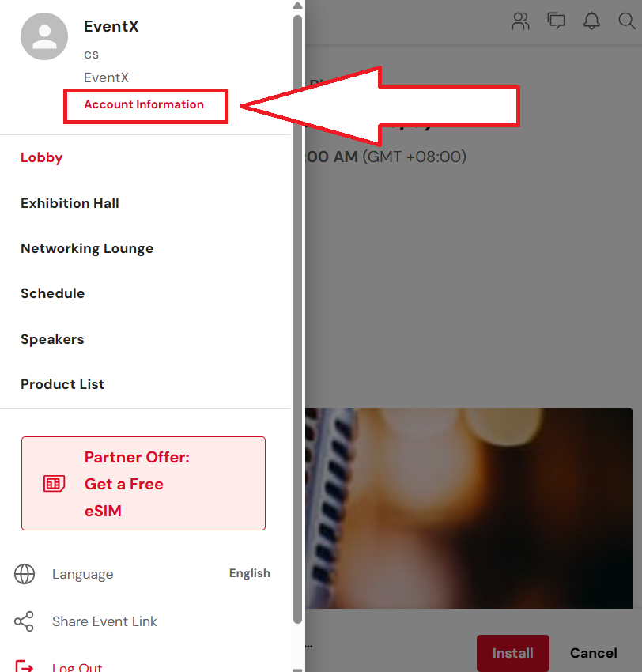642x672 pixels.
Task: Click the Cancel button
Action: (x=594, y=653)
